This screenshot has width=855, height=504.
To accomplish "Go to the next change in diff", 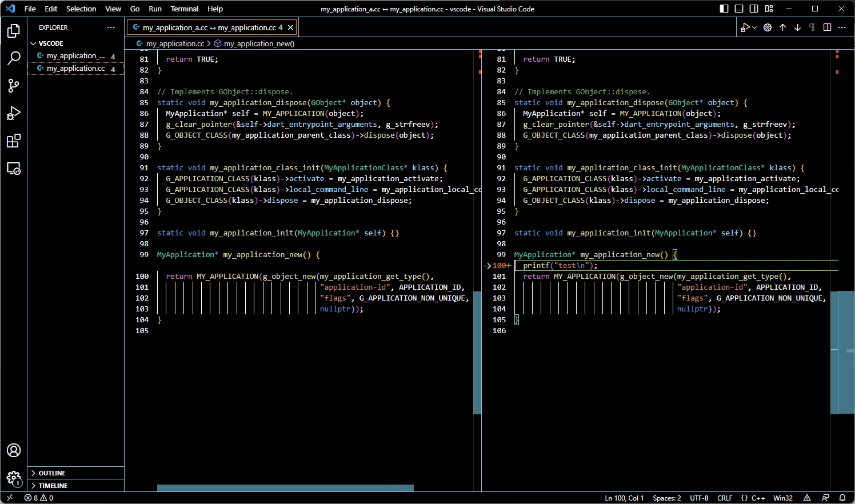I will click(x=797, y=27).
